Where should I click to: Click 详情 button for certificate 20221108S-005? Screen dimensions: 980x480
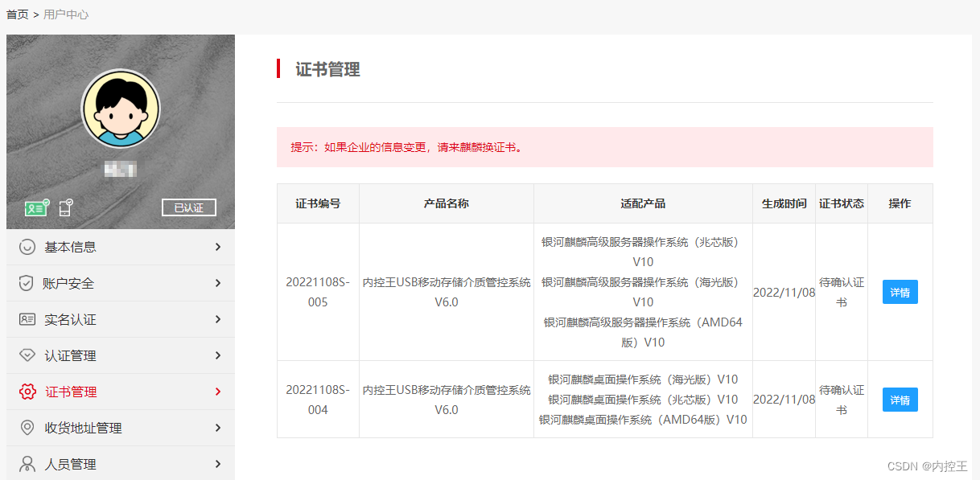[x=900, y=292]
